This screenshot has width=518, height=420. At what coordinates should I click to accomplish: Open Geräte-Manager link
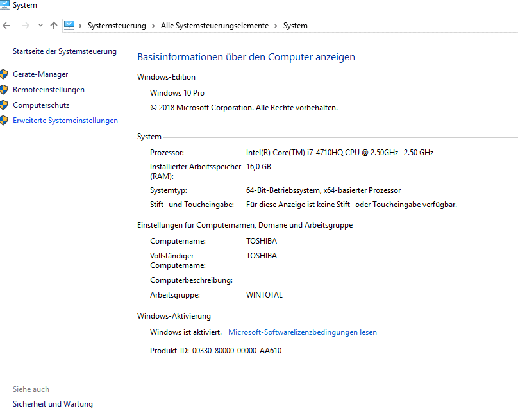40,74
